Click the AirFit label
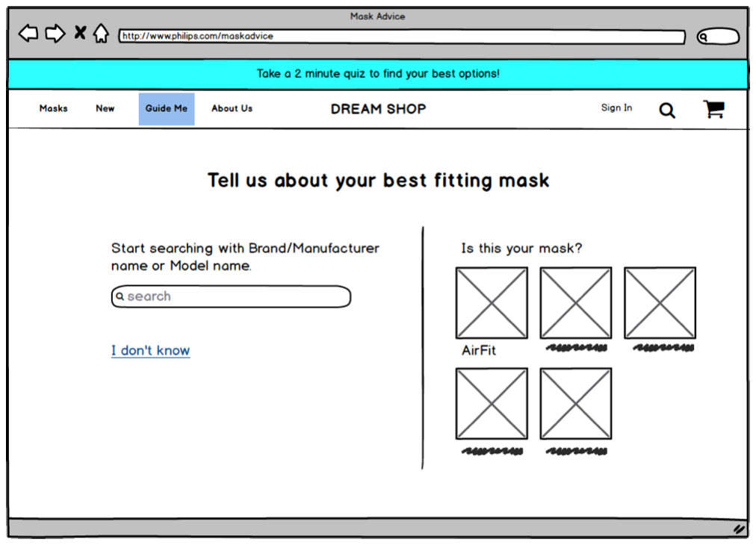Viewport: 756px width, 548px height. point(479,350)
